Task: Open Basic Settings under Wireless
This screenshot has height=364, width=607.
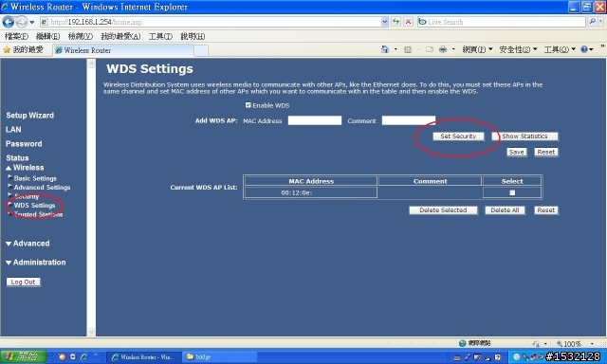Action: (35, 178)
